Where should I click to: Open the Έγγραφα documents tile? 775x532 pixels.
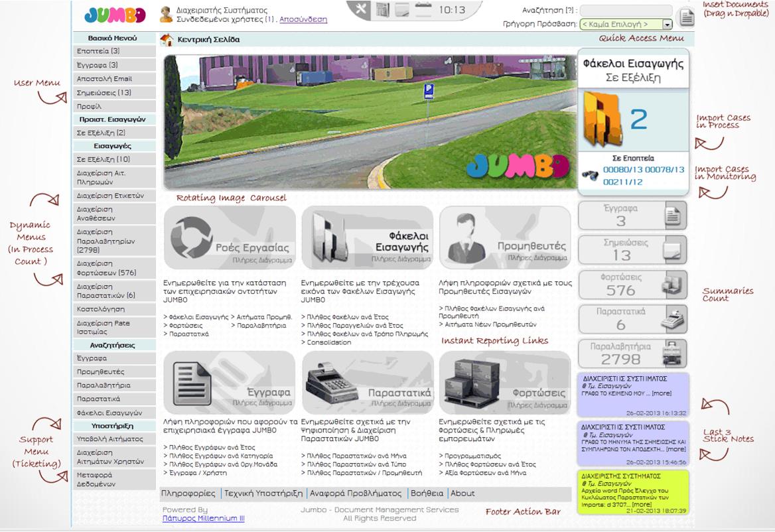[x=230, y=383]
